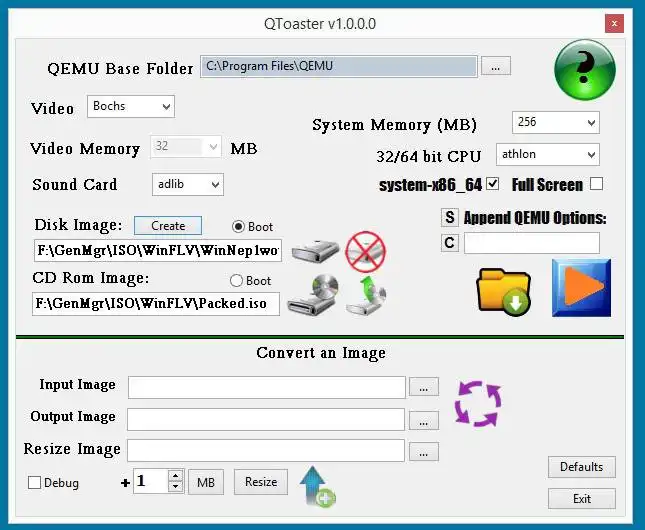Click the S button beside Append options
This screenshot has width=645, height=530.
pos(450,217)
